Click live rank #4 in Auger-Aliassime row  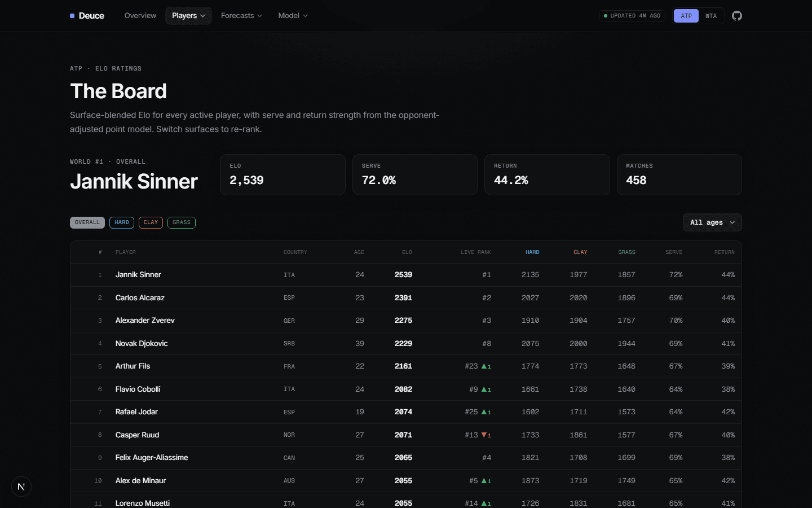pos(487,458)
